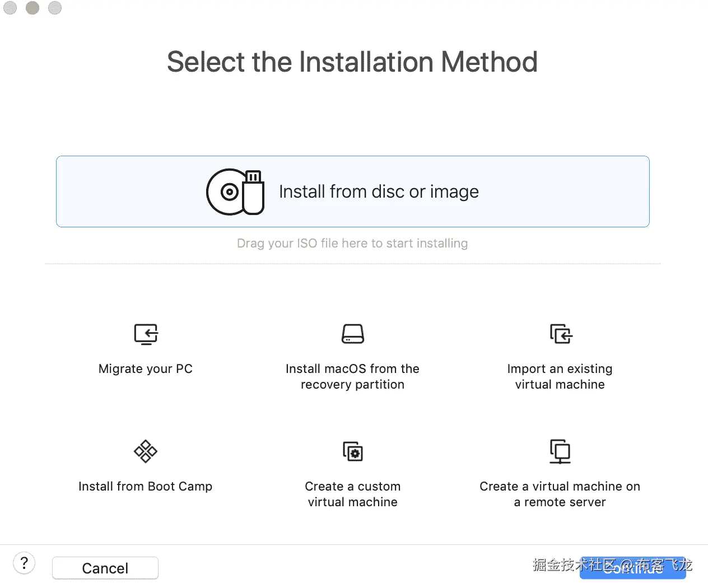Minimize the installation assistant window

pos(32,8)
